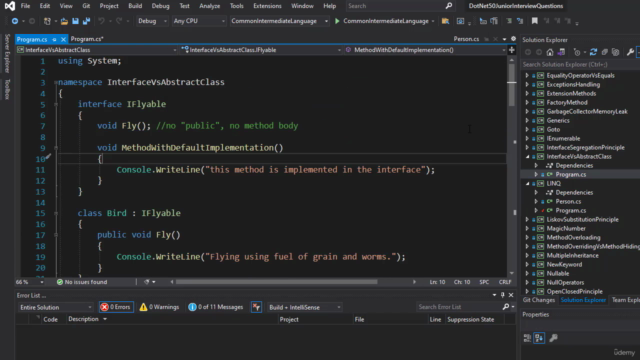Open the CommonIntermediateLanguage startup project dropdown
640x360 pixels.
click(x=280, y=21)
